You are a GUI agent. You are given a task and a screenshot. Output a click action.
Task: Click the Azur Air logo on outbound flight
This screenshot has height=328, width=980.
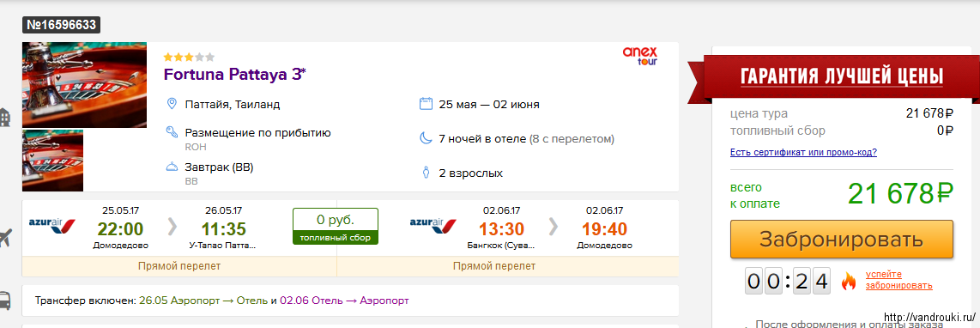tap(52, 223)
